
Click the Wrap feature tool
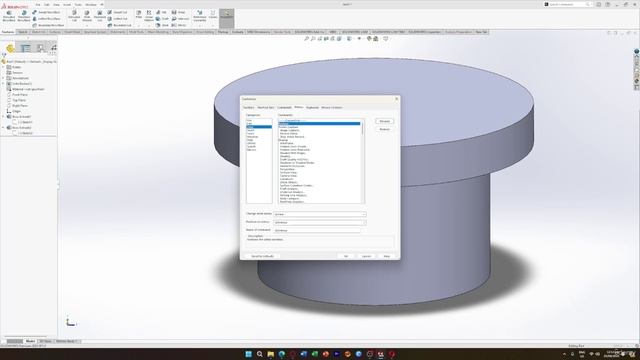[x=178, y=12]
